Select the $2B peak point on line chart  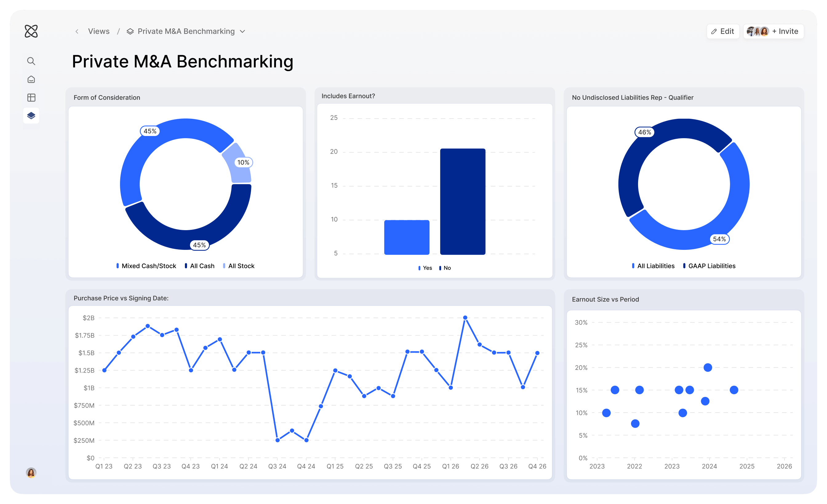[465, 318]
